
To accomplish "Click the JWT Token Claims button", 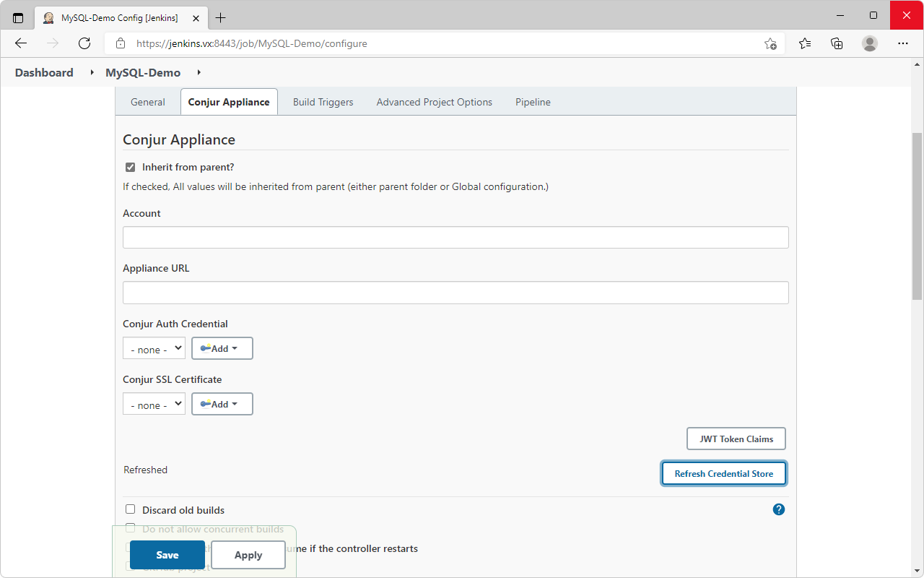I will pyautogui.click(x=736, y=439).
